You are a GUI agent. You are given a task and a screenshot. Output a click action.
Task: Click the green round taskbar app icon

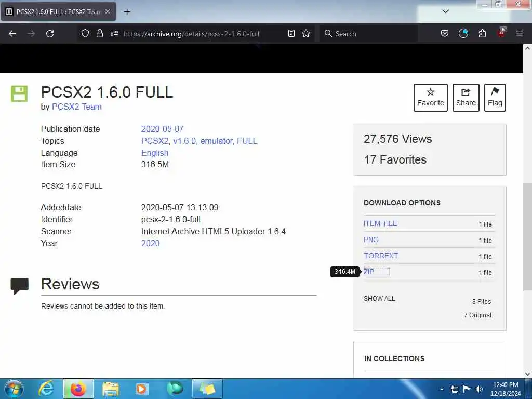(x=175, y=389)
